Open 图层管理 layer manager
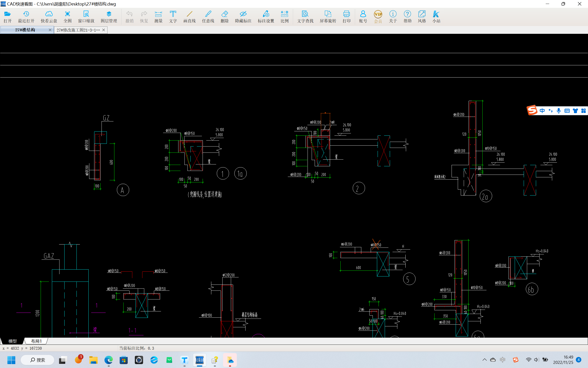588x368 pixels. [109, 17]
